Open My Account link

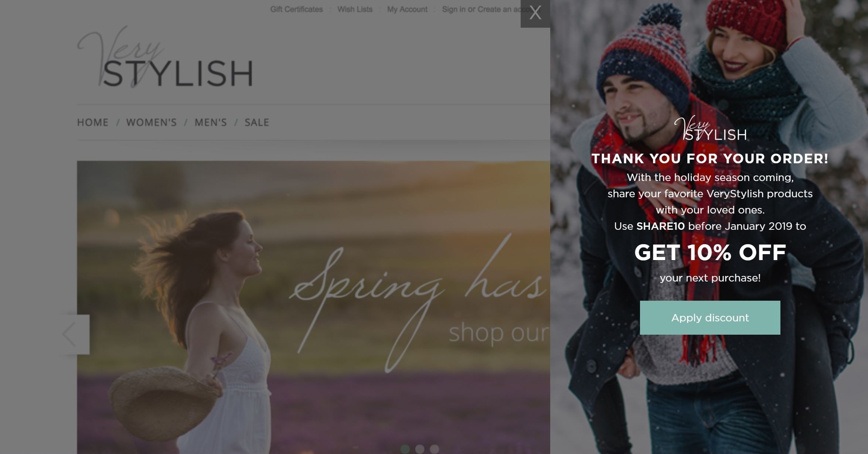(407, 9)
